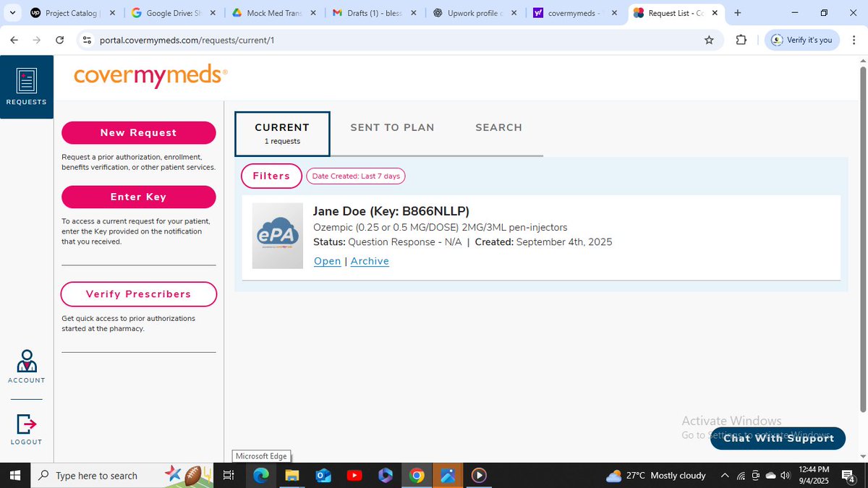Bookmark this page with the star icon
This screenshot has height=488, width=868.
709,40
